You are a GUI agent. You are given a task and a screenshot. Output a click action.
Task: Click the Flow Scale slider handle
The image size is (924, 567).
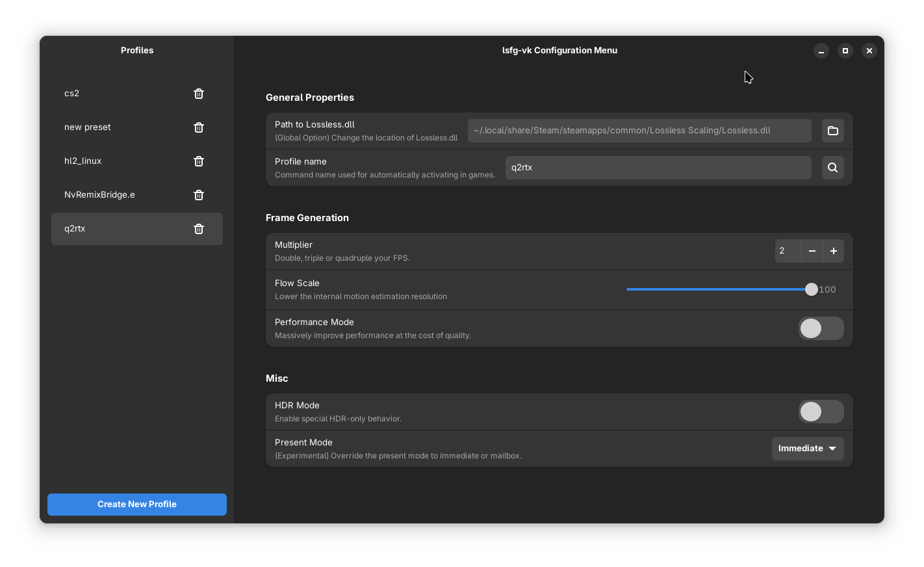pyautogui.click(x=811, y=290)
